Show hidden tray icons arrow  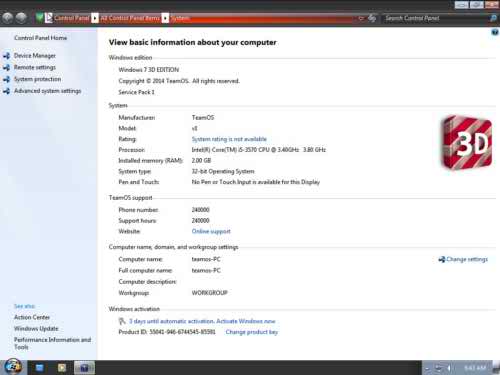click(427, 368)
